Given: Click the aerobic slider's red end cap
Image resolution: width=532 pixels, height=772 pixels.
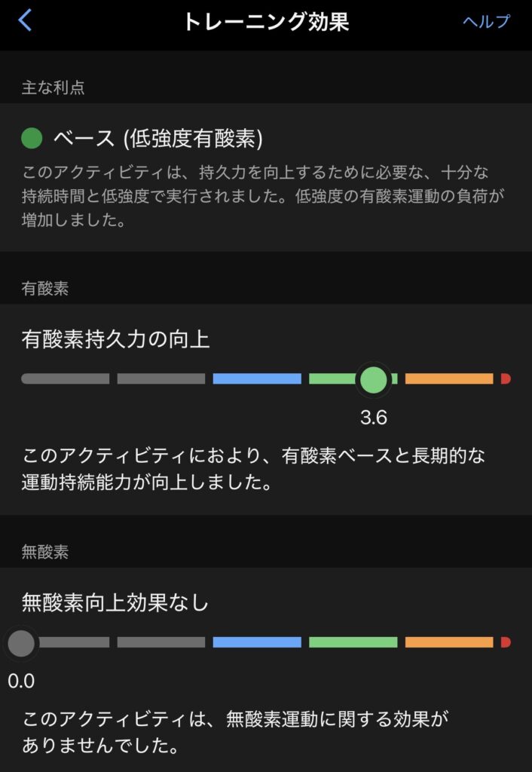Looking at the screenshot, I should pos(506,378).
